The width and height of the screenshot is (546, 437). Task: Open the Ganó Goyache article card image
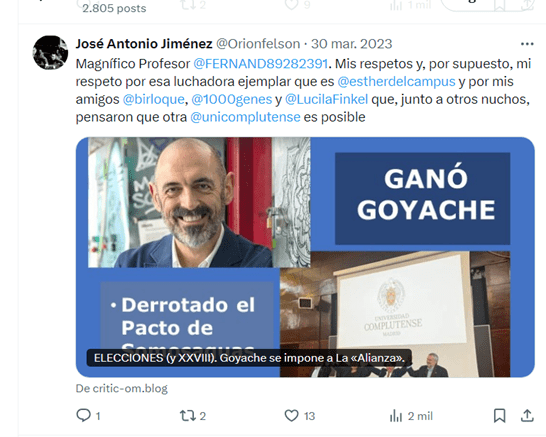305,257
